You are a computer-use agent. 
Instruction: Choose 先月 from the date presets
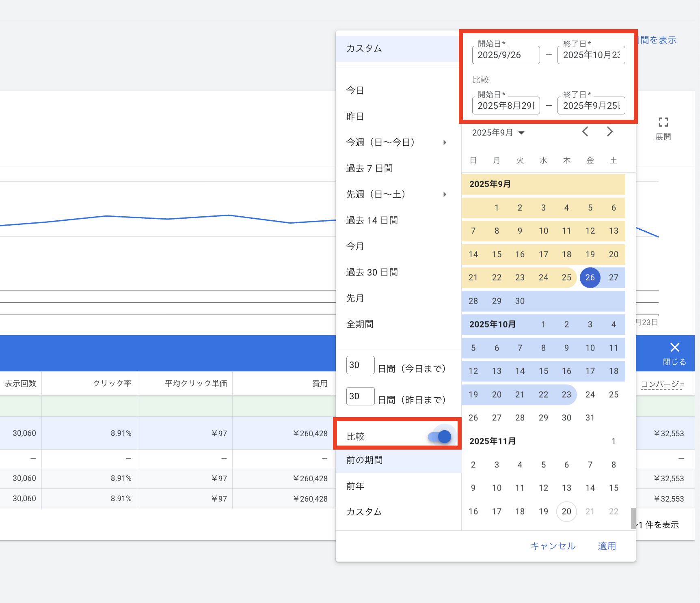(x=355, y=298)
